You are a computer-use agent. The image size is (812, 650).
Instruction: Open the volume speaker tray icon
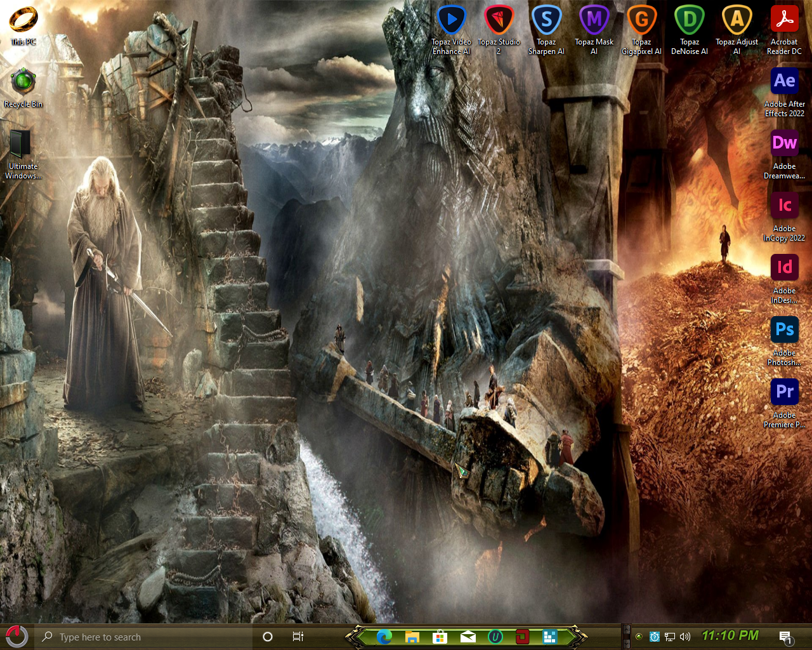click(x=685, y=637)
